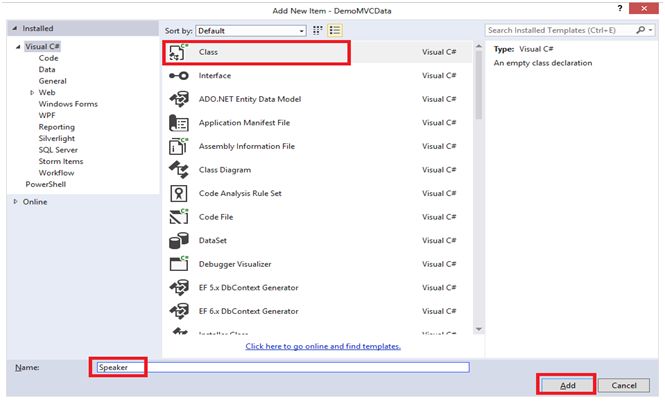Select the Data category
The width and height of the screenshot is (665, 401).
coord(47,70)
